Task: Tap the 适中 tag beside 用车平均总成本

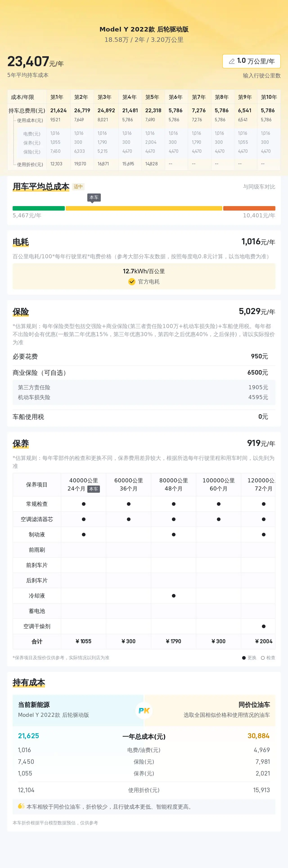Action: point(78,186)
